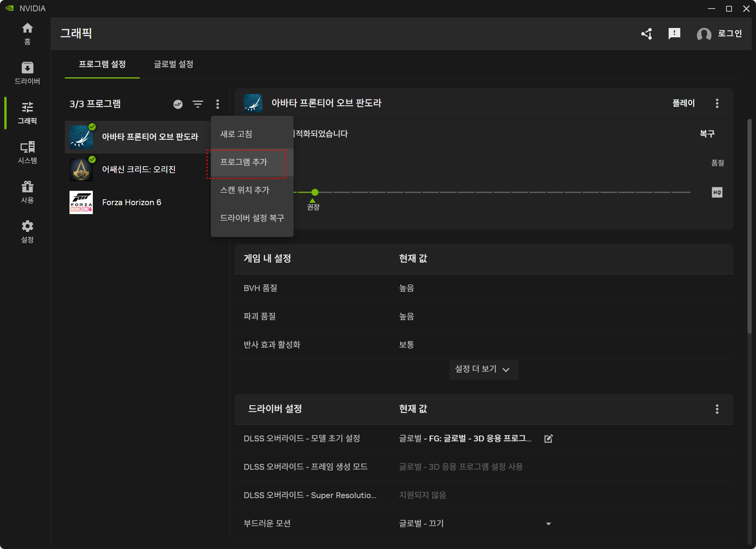Click the user avatar icon
The height and width of the screenshot is (549, 756).
(704, 34)
